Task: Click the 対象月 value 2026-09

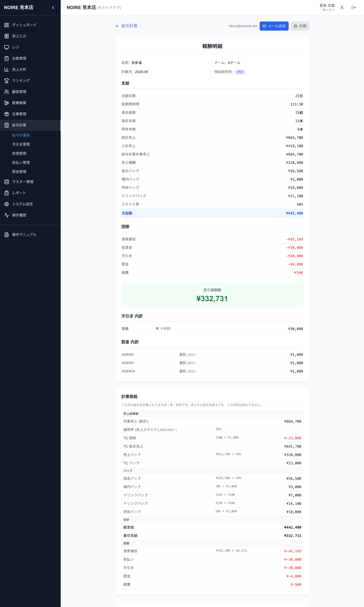Action: [x=142, y=72]
